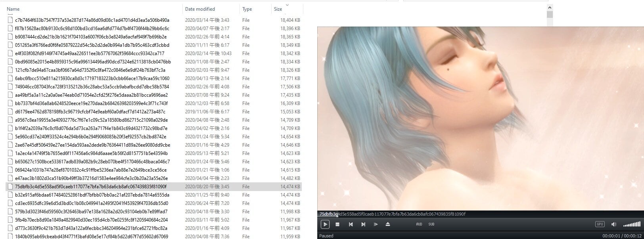Jump to previous file with skip-back icon
Screen dimensions: 644x239
tap(351, 224)
